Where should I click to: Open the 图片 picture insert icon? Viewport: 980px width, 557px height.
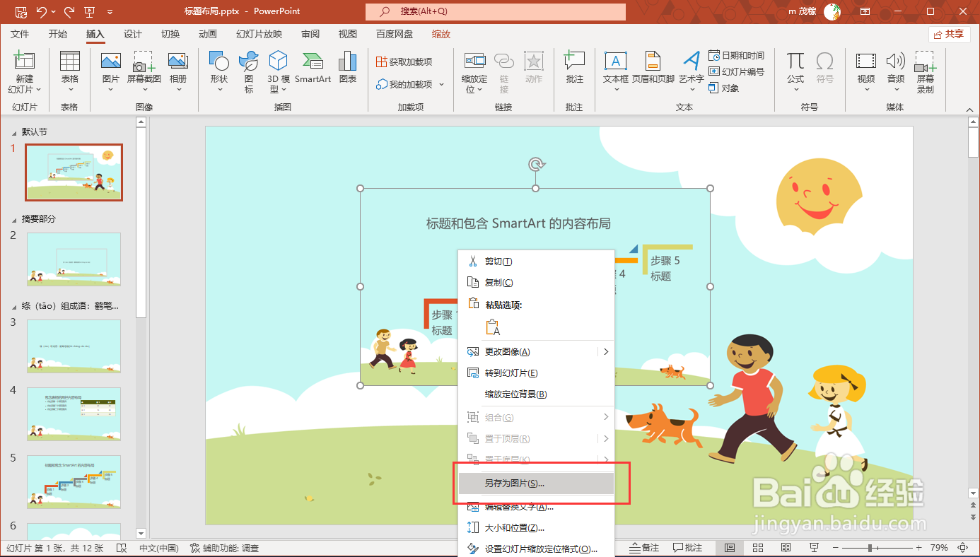pyautogui.click(x=111, y=61)
